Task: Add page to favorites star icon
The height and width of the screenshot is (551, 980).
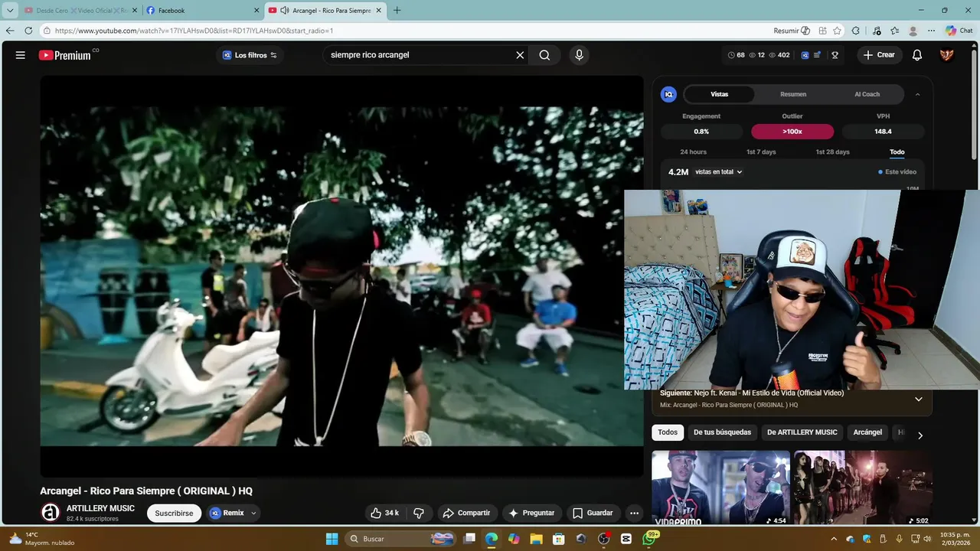Action: pyautogui.click(x=838, y=31)
